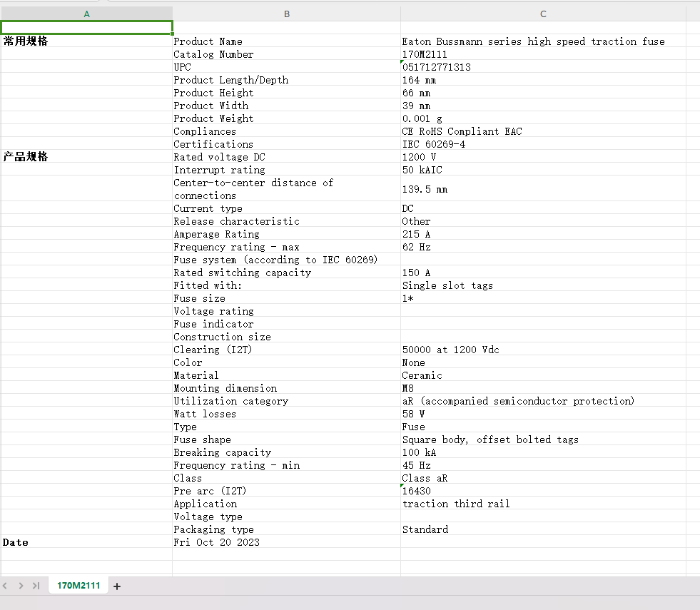The width and height of the screenshot is (700, 610).
Task: Click the 150 A switching capacity value
Action: (543, 273)
